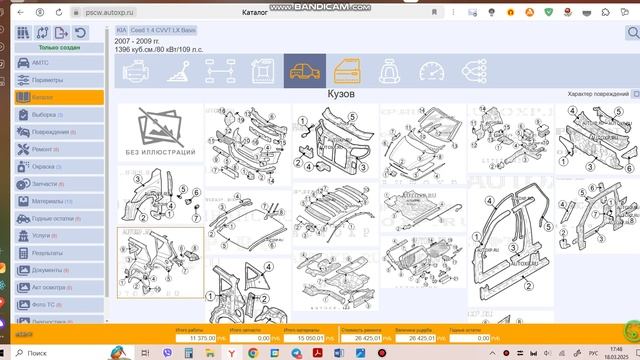Open the cowl panel diagram at top right

598,139
